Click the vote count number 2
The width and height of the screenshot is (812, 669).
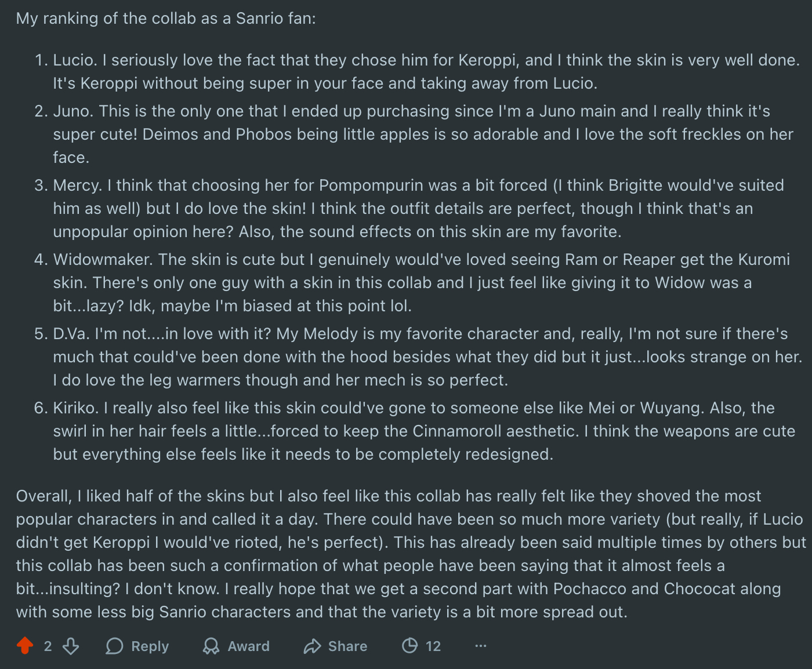point(48,646)
